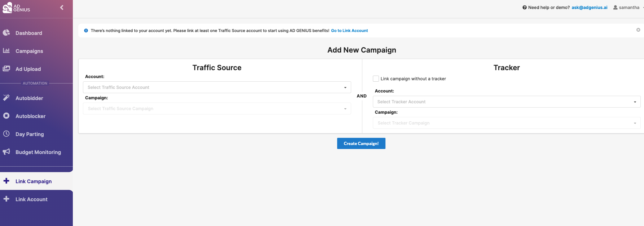Viewport: 644px width, 226px height.
Task: Click the Ad Upload images icon
Action: click(x=6, y=69)
